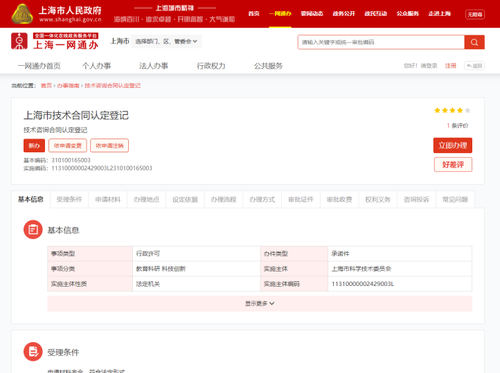Click the 上海一网通办 red logo icon

click(x=19, y=41)
